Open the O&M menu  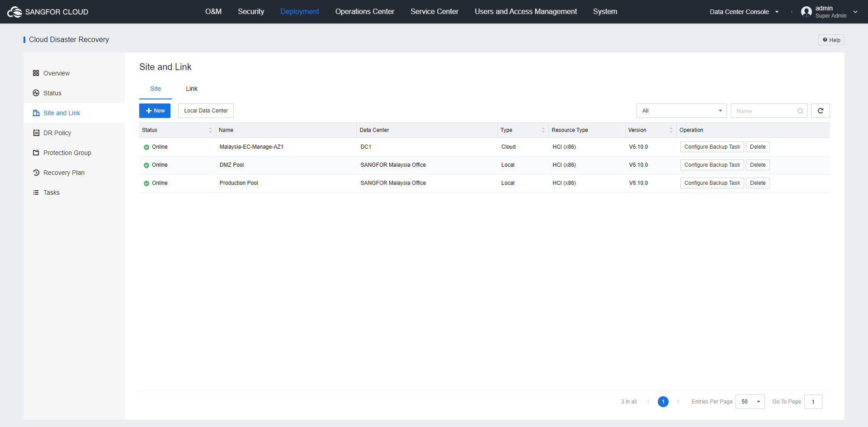(x=213, y=12)
